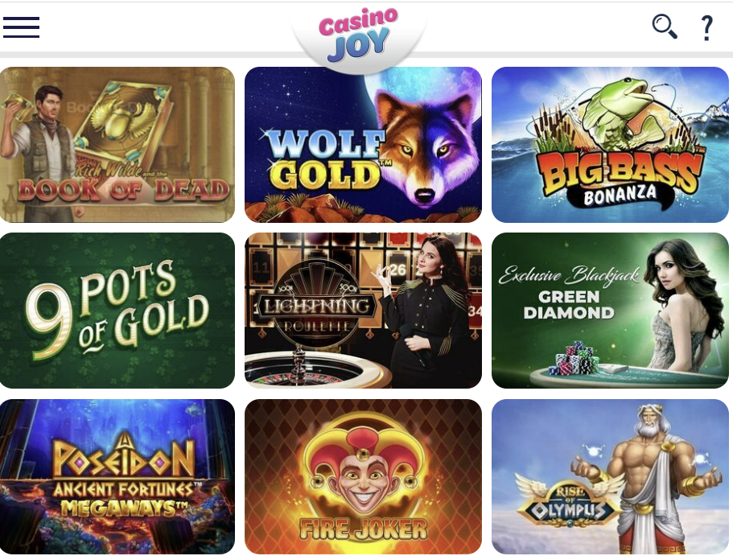Play the Rise of Olympus game
The image size is (733, 560).
(610, 476)
